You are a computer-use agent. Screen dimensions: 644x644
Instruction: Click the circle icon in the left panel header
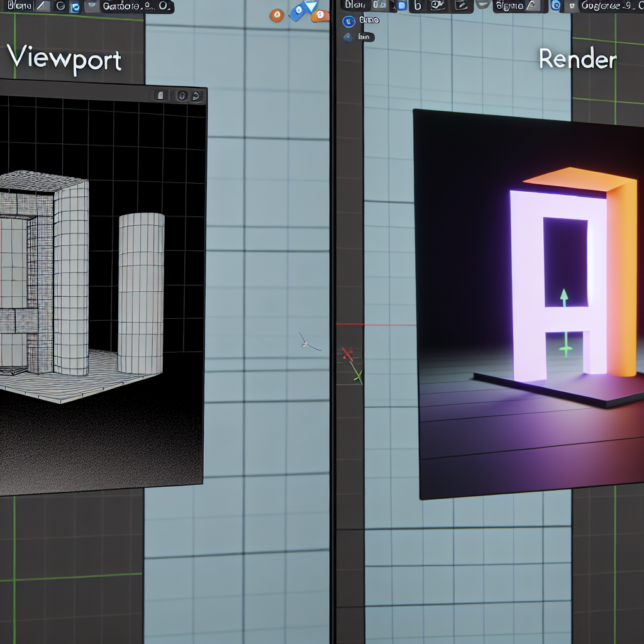[x=60, y=7]
